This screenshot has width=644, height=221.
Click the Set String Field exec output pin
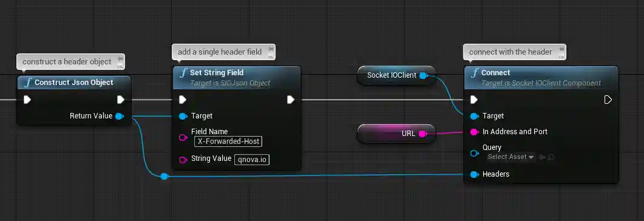(291, 100)
